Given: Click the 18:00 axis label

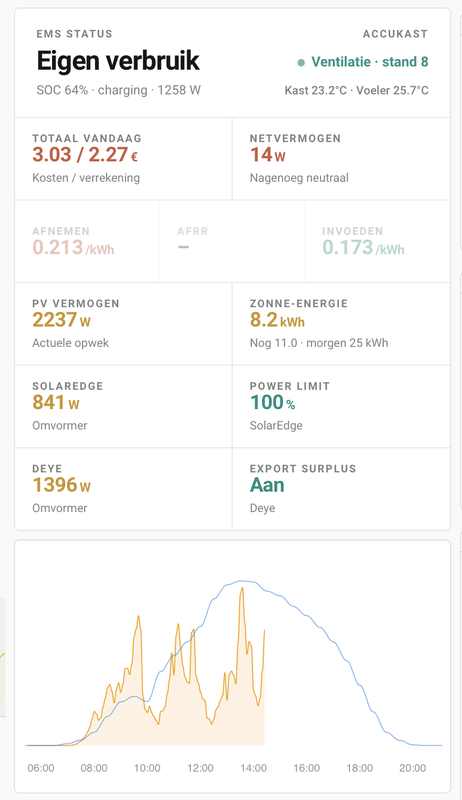Looking at the screenshot, I should [x=360, y=768].
